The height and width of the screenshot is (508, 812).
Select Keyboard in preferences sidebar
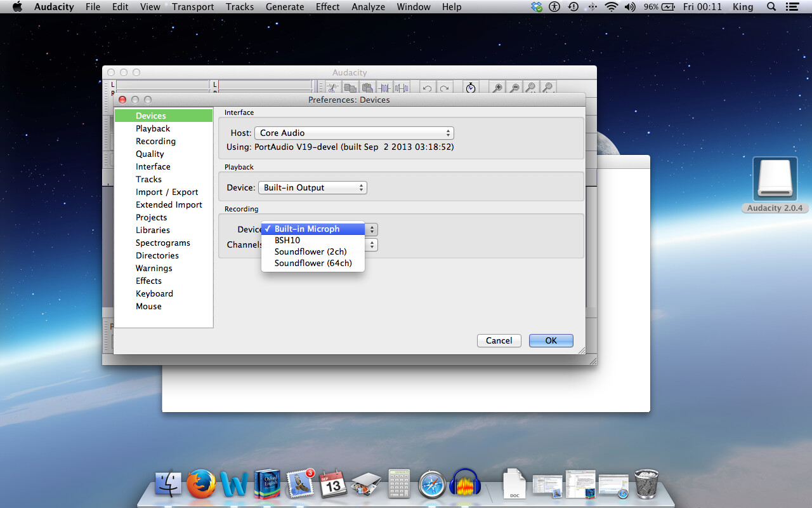pos(164,293)
